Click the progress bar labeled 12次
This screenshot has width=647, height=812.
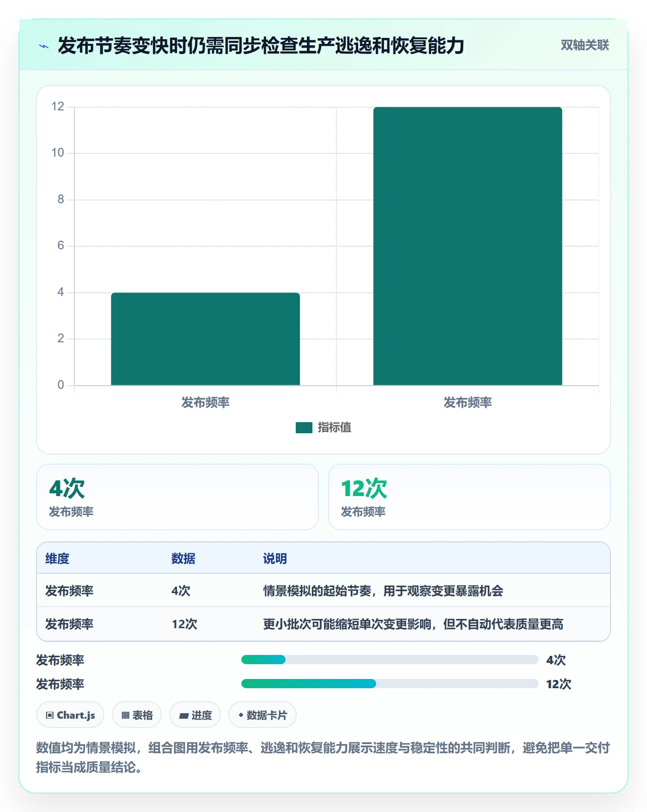point(390,684)
